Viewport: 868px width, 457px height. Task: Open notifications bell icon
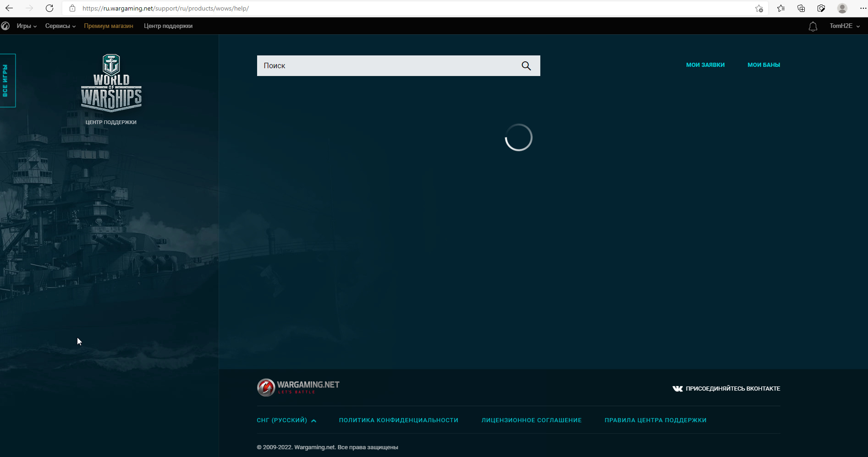pyautogui.click(x=813, y=27)
